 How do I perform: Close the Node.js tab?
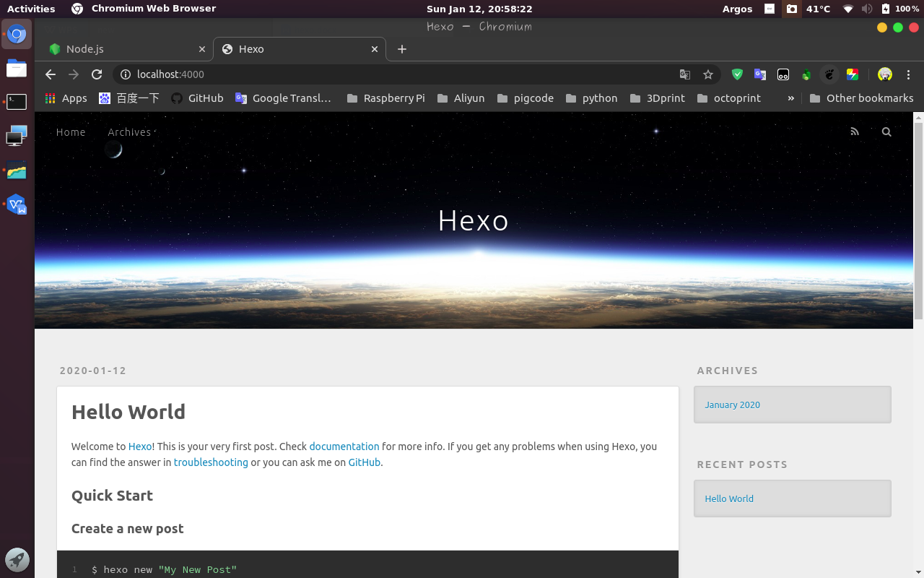(202, 49)
